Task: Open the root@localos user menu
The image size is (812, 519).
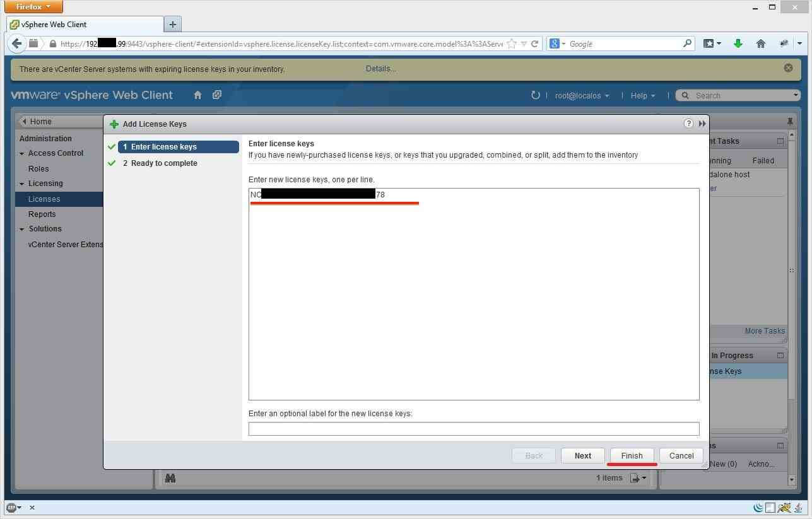Action: pyautogui.click(x=582, y=95)
